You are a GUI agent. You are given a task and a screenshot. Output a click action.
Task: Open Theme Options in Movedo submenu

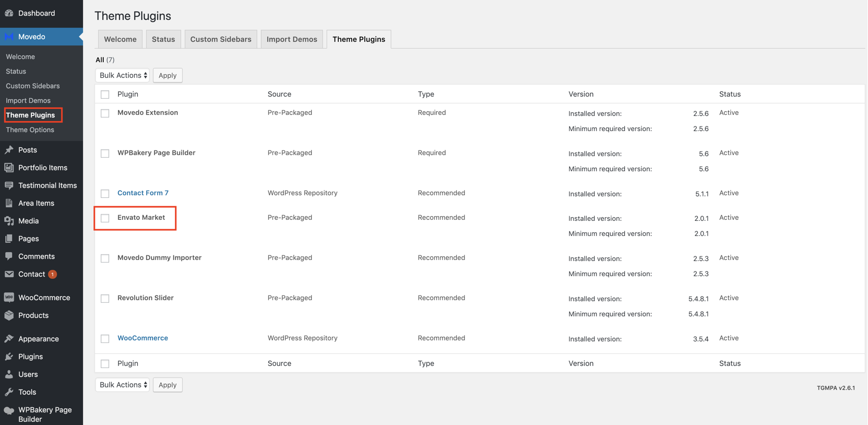[x=30, y=129]
